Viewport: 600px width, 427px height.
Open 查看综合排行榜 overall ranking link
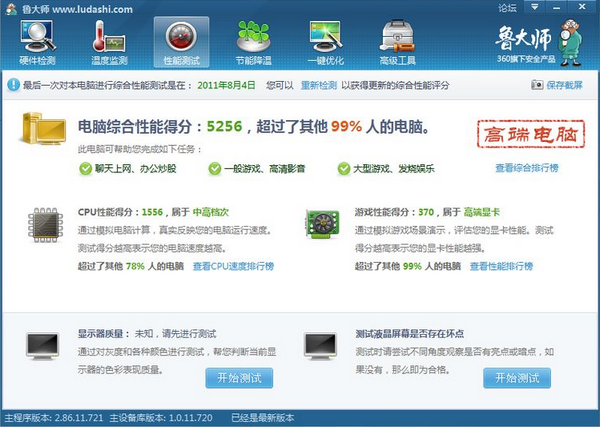[x=527, y=168]
